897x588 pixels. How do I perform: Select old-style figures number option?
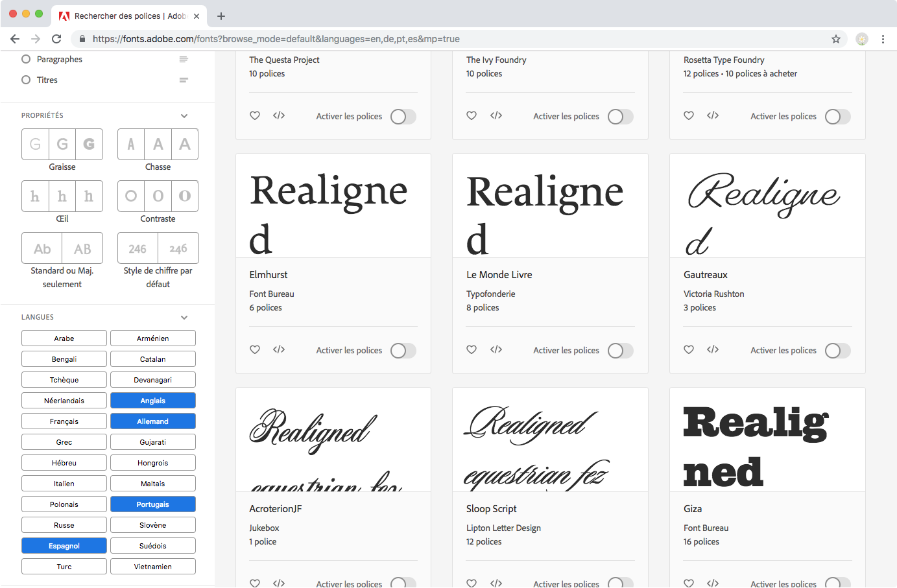[x=178, y=248]
